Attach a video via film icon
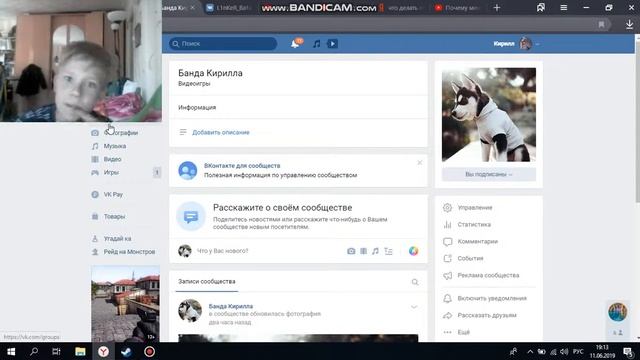 coord(363,251)
